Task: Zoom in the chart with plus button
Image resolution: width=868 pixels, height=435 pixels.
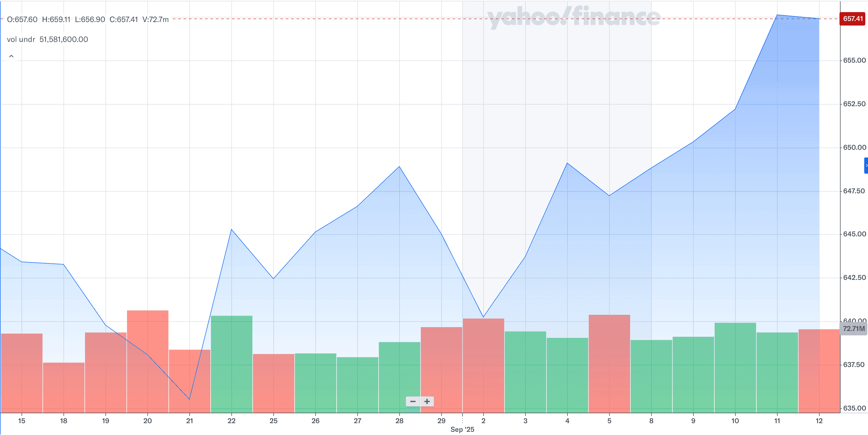Action: tap(427, 401)
